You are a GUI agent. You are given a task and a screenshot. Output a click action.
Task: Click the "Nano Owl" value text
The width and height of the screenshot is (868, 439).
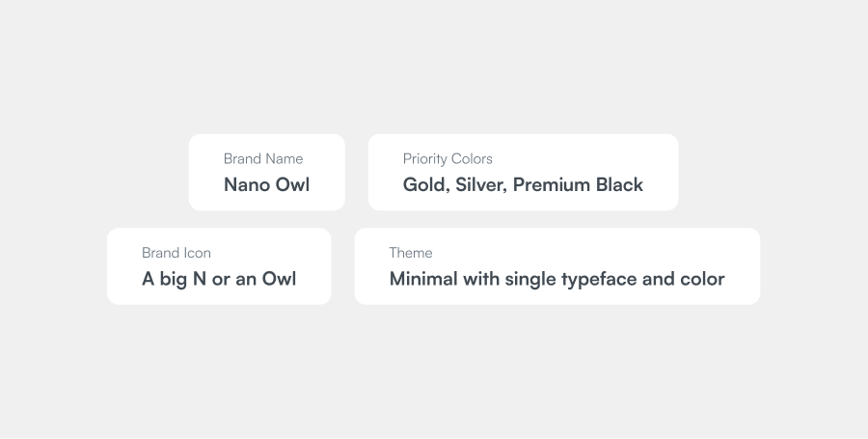[x=267, y=184]
